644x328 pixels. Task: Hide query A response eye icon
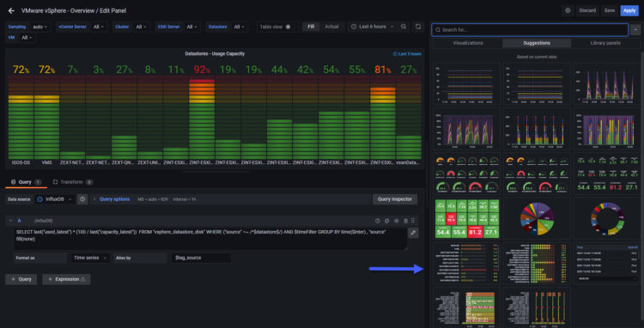397,221
